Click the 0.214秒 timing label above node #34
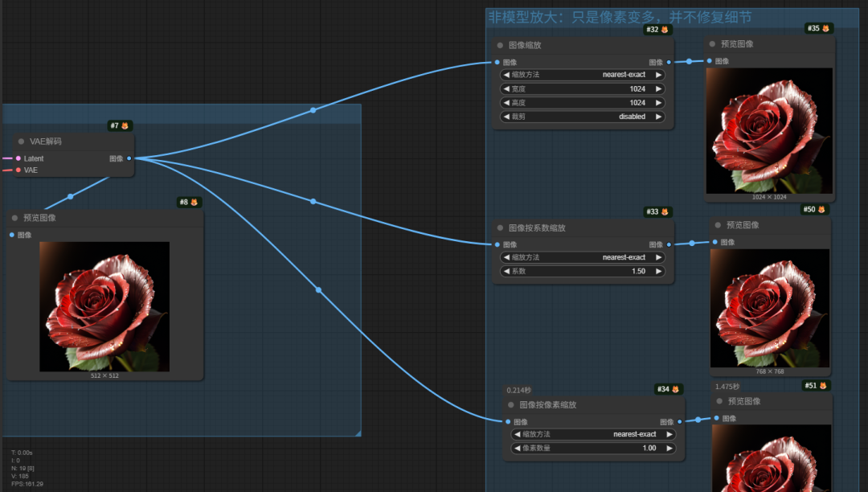The height and width of the screenshot is (492, 868). [518, 390]
